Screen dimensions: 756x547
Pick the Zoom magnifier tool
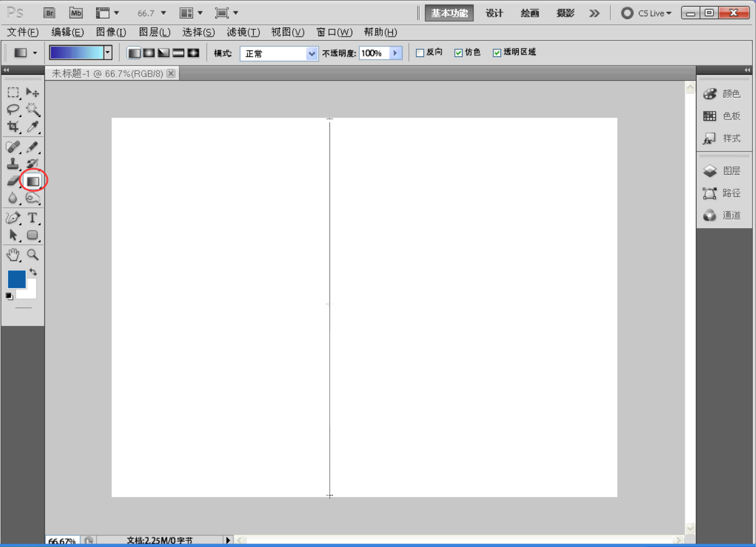pyautogui.click(x=33, y=255)
